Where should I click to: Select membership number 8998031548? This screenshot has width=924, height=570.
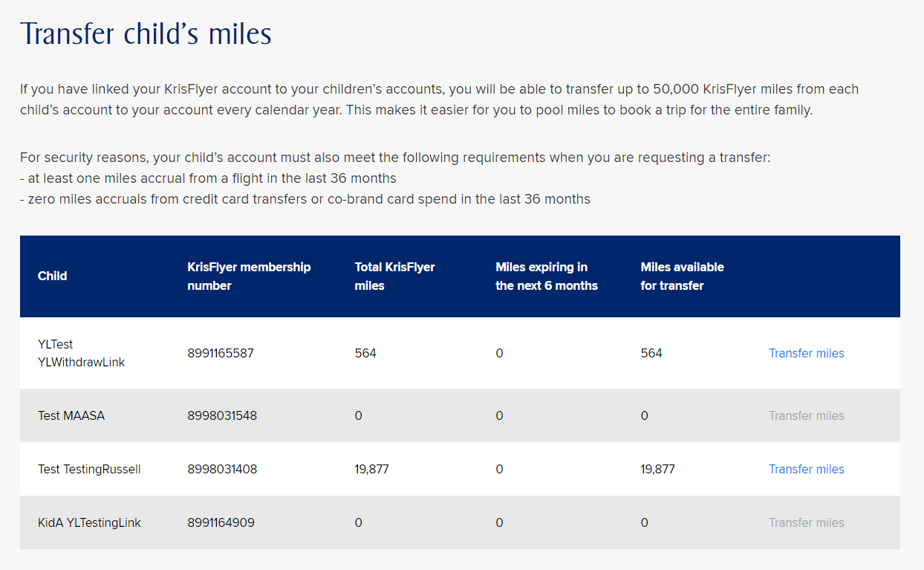click(x=222, y=415)
